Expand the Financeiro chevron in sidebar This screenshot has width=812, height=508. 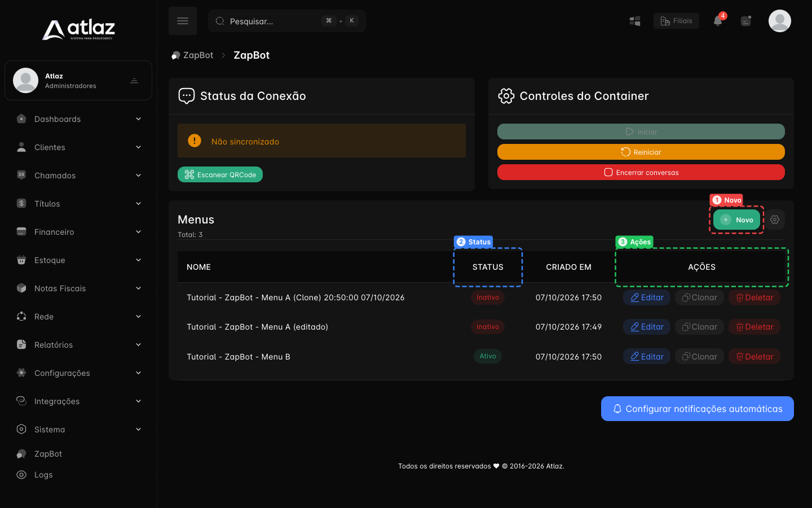coord(138,231)
